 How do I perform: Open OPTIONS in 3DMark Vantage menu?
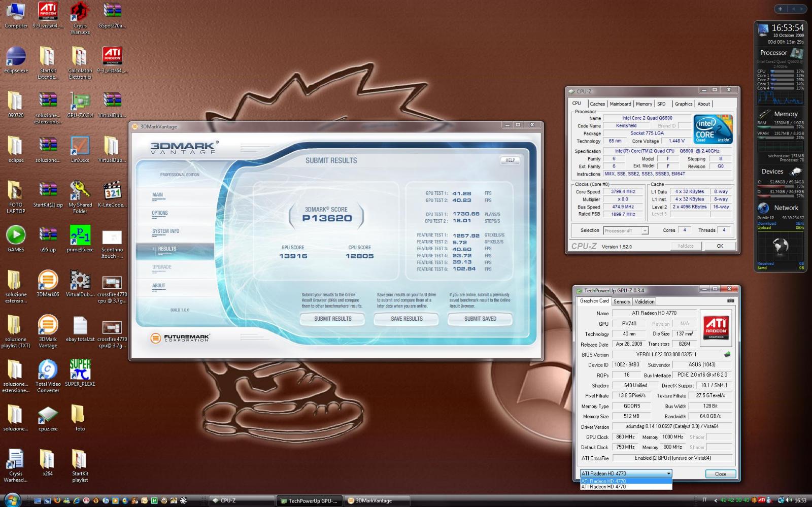(160, 213)
